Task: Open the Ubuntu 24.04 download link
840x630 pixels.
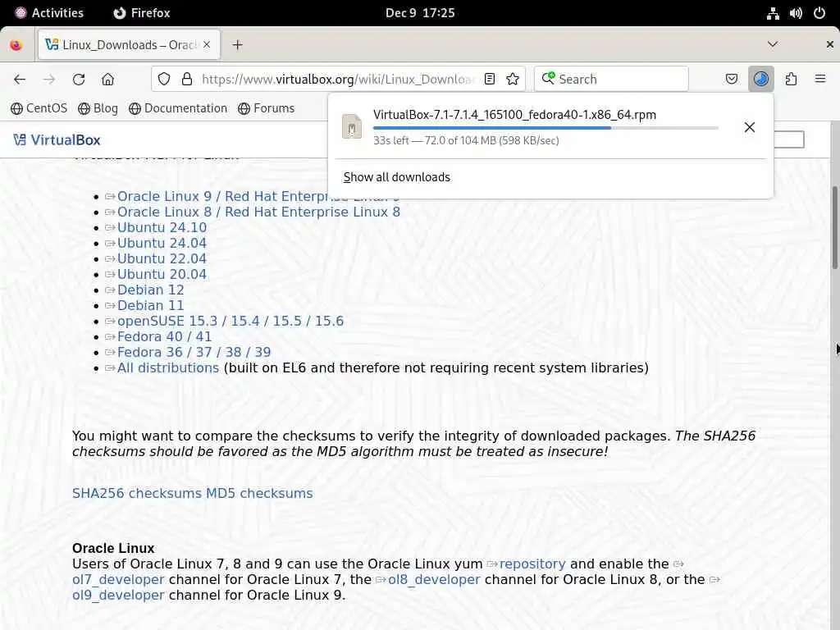Action: tap(162, 243)
